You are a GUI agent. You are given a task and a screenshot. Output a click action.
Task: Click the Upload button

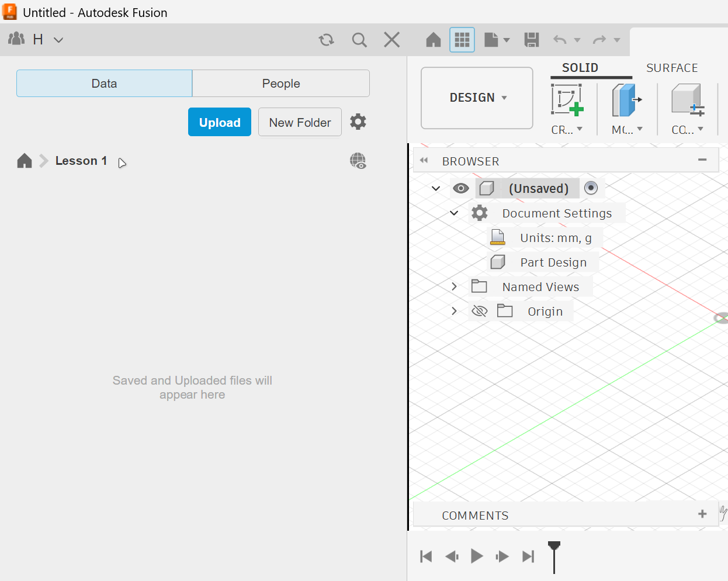220,122
